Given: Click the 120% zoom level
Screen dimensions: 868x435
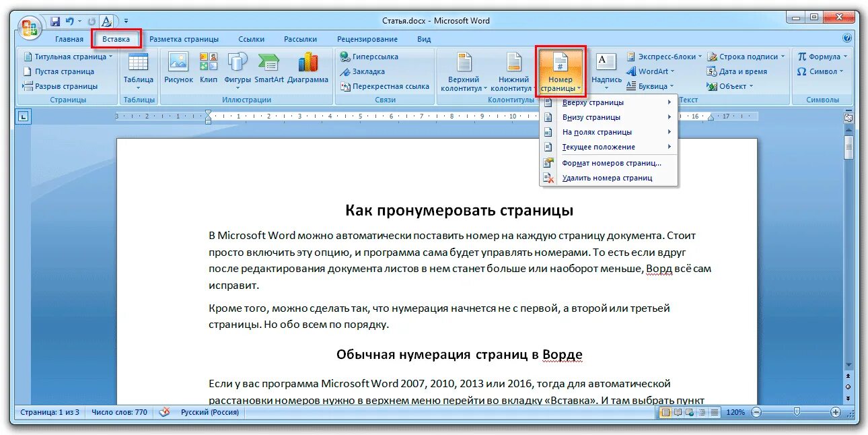Looking at the screenshot, I should pyautogui.click(x=735, y=412).
